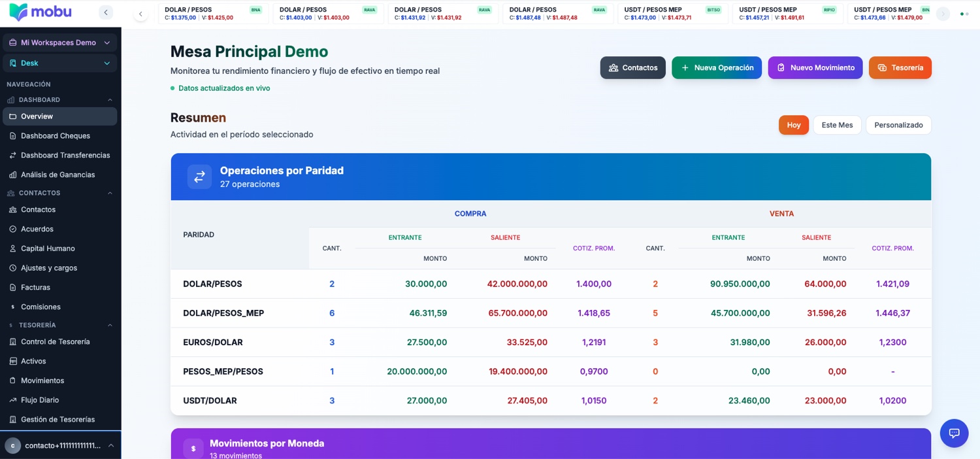The height and width of the screenshot is (459, 980).
Task: Select the DOLAR / PESOS BNA ticker card
Action: pyautogui.click(x=213, y=14)
